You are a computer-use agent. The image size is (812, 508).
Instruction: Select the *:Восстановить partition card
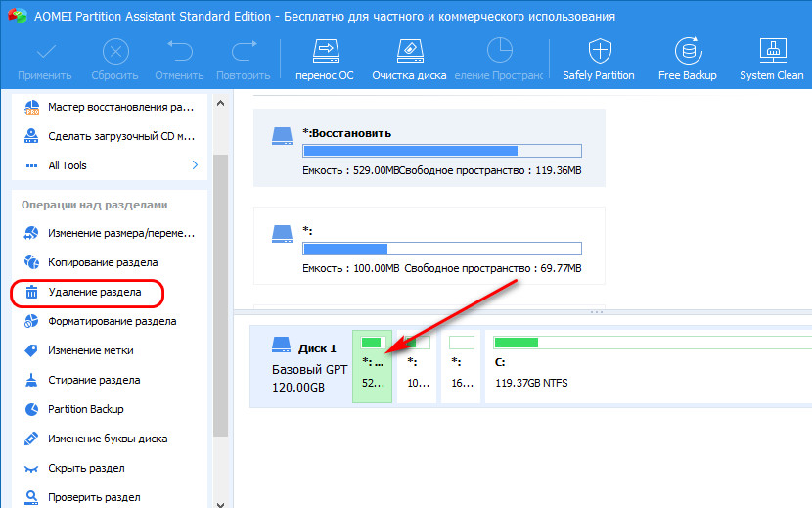[429, 148]
